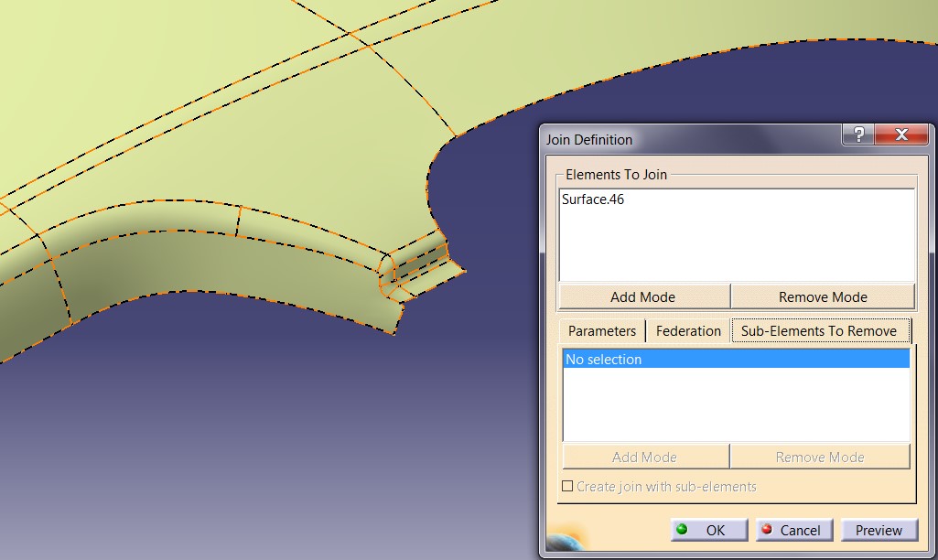Click the help question mark icon

[857, 134]
